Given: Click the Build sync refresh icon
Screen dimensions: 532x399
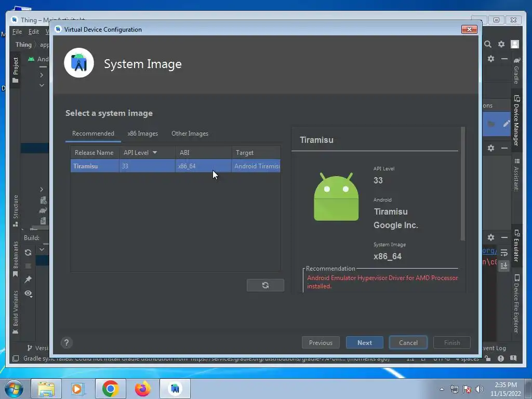Looking at the screenshot, I should [x=28, y=252].
